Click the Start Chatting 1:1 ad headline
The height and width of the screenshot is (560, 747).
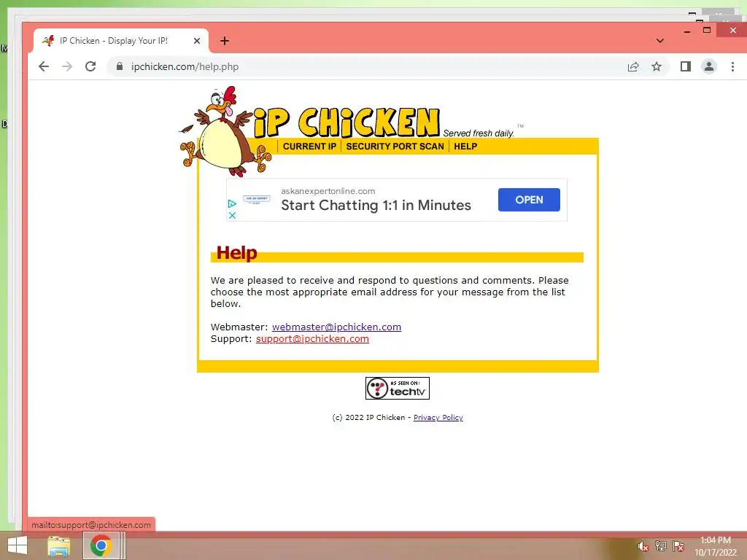376,205
